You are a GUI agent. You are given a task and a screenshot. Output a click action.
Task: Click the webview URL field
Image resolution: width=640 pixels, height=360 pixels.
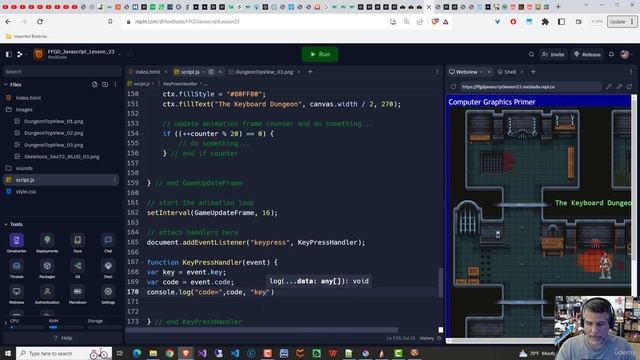pos(530,87)
